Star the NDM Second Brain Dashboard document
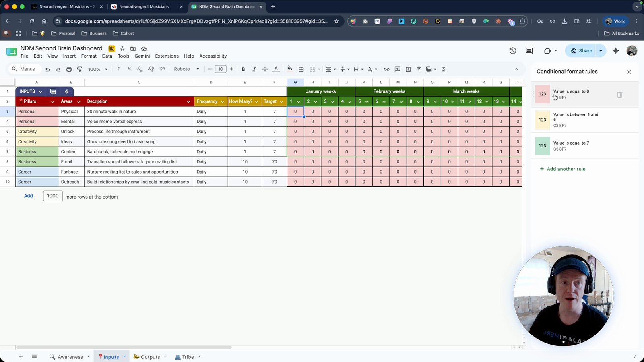Screen dimensions: 644x362 point(122,49)
